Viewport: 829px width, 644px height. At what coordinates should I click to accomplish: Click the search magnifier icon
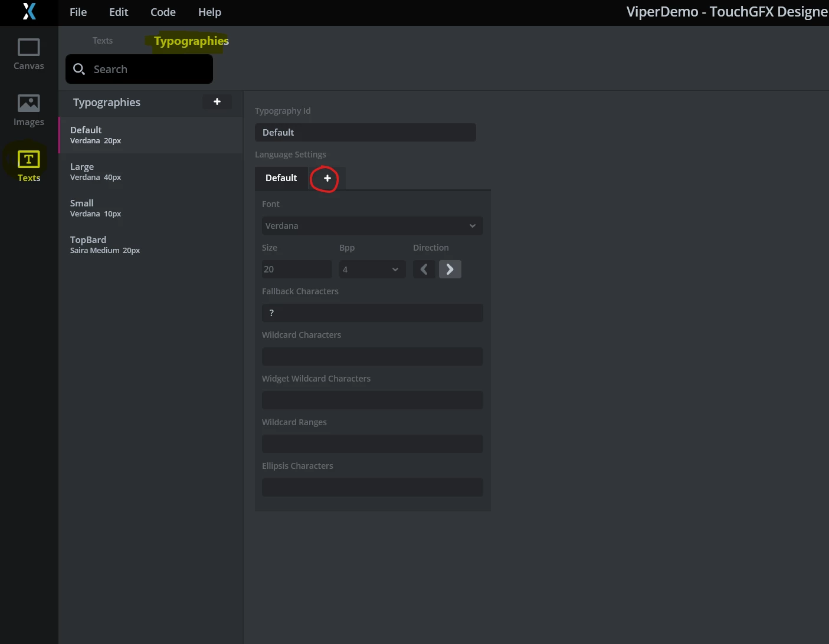[78, 69]
